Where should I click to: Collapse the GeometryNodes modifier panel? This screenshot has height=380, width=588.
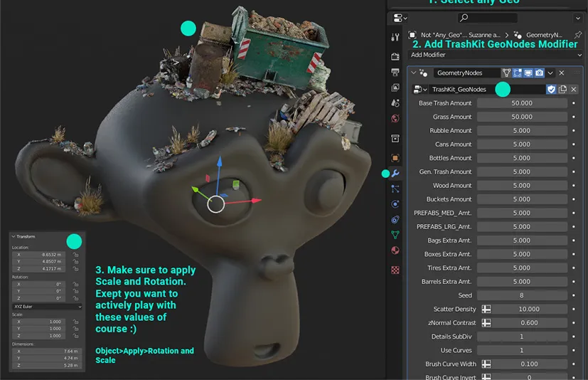tap(414, 73)
